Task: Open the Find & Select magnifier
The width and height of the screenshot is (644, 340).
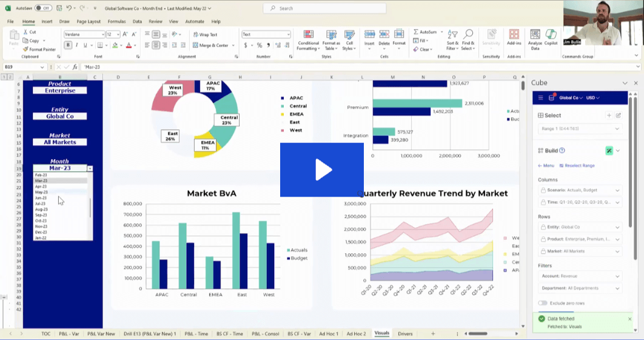Action: [x=468, y=35]
